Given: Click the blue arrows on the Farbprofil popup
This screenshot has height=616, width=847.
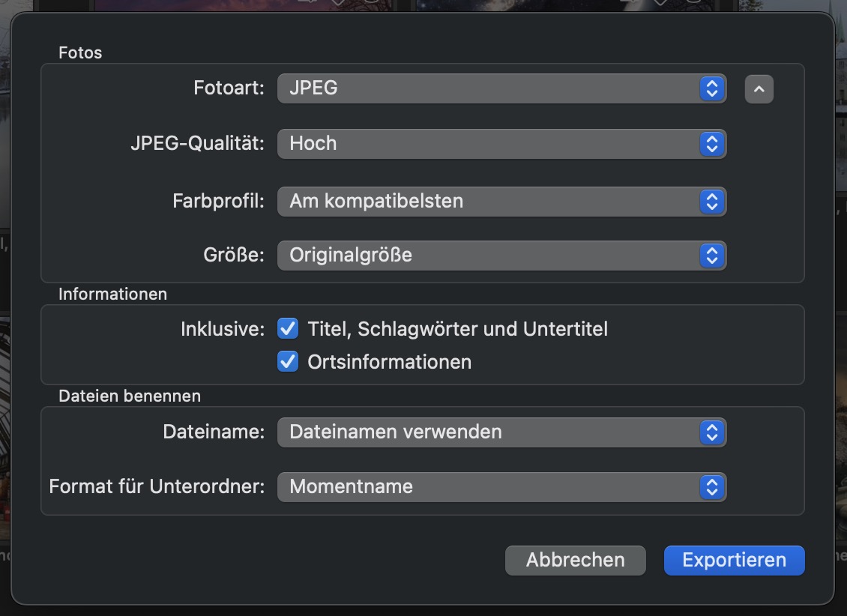Looking at the screenshot, I should [x=712, y=201].
